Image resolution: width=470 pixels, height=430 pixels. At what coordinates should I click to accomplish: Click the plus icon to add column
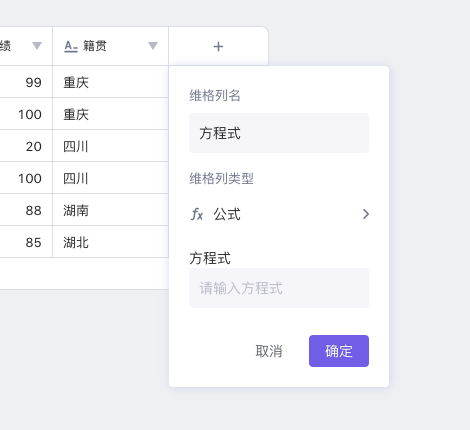(x=218, y=46)
